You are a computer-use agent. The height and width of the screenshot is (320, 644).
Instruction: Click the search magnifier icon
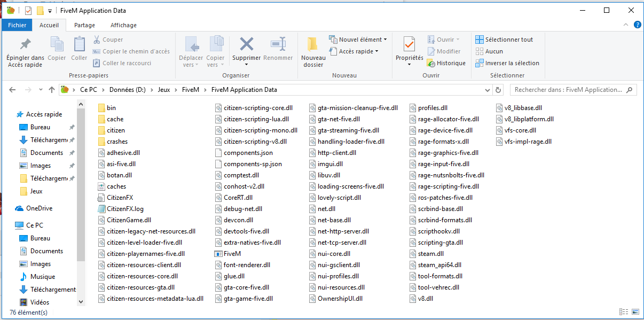(630, 90)
